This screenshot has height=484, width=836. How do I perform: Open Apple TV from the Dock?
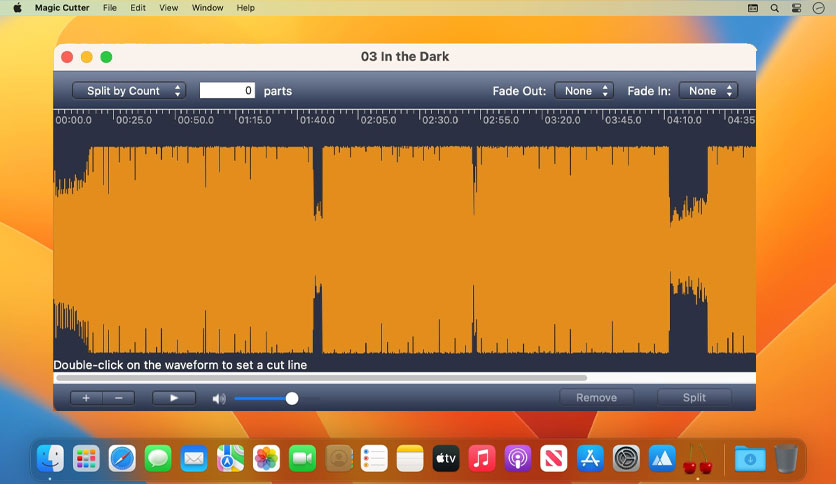point(446,458)
